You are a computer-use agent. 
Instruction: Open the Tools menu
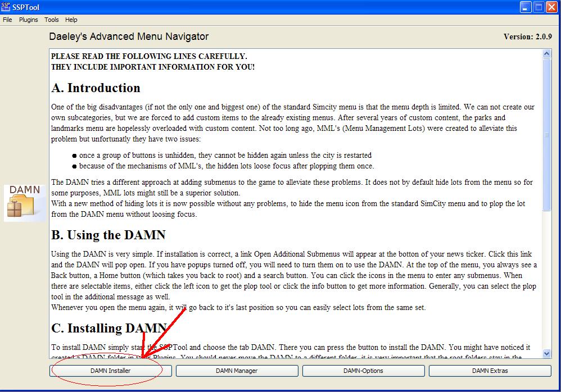(52, 20)
